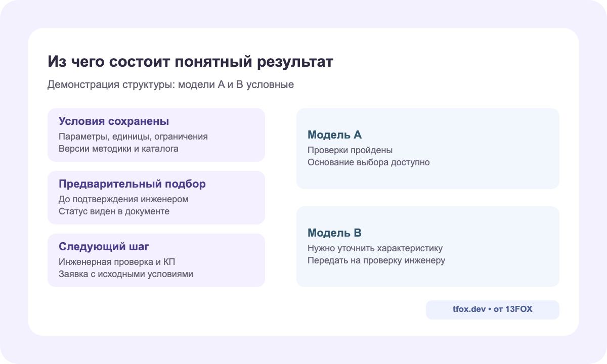This screenshot has width=607, height=364.
Task: Click subtitle "Демонстрация структуры: модели A и B условные"
Action: point(170,85)
